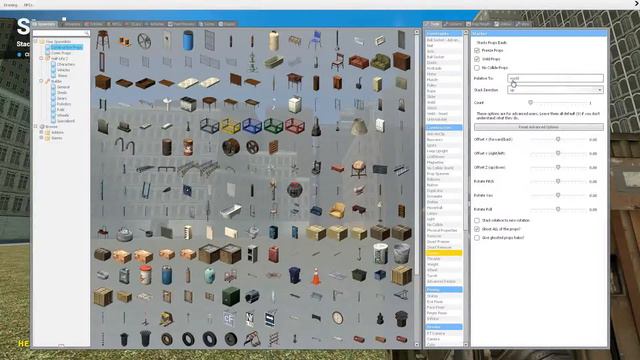Spawn the dark green safe prop
This screenshot has width=640, height=360.
(x=231, y=297)
